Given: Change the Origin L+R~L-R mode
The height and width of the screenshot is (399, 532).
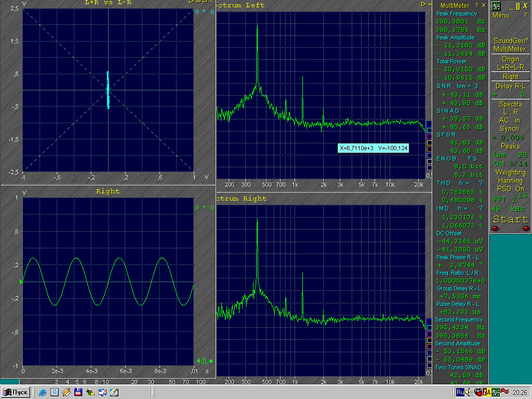Looking at the screenshot, I should coord(510,63).
